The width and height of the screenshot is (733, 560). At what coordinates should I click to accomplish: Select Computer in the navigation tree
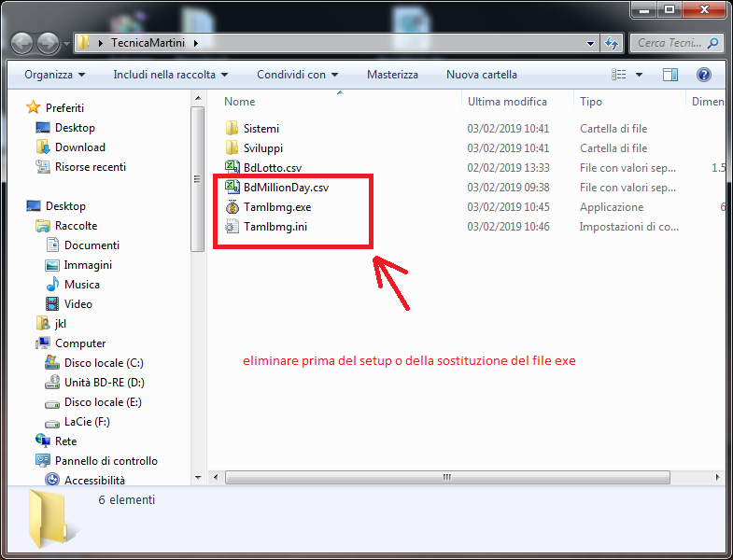[x=71, y=343]
